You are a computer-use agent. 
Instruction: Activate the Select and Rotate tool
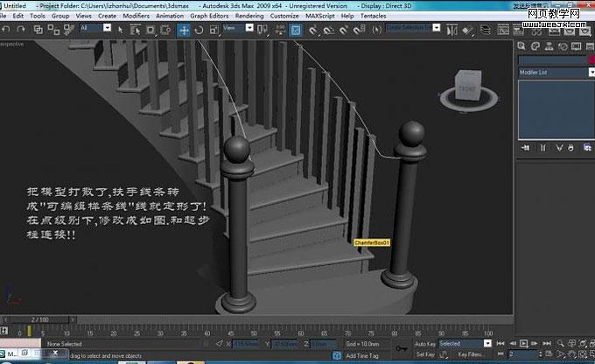199,30
